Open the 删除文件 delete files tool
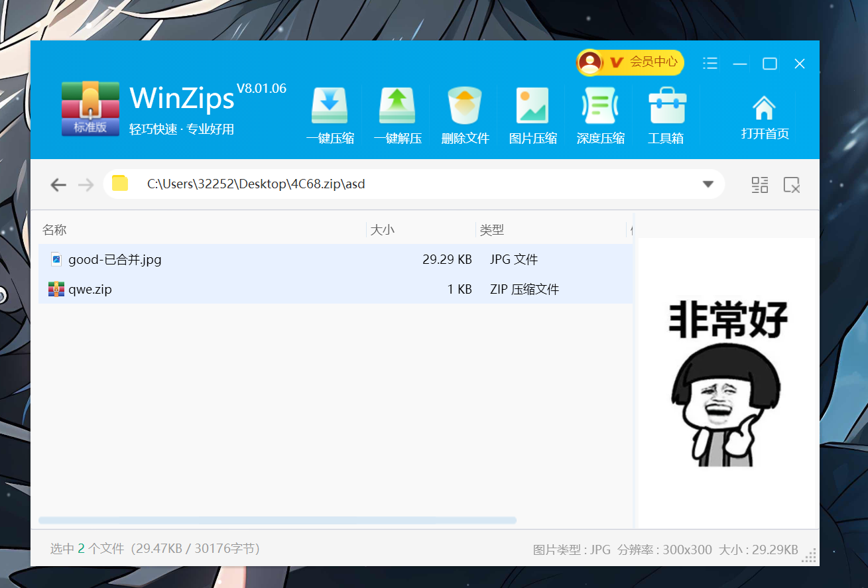This screenshot has width=868, height=588. (x=465, y=107)
